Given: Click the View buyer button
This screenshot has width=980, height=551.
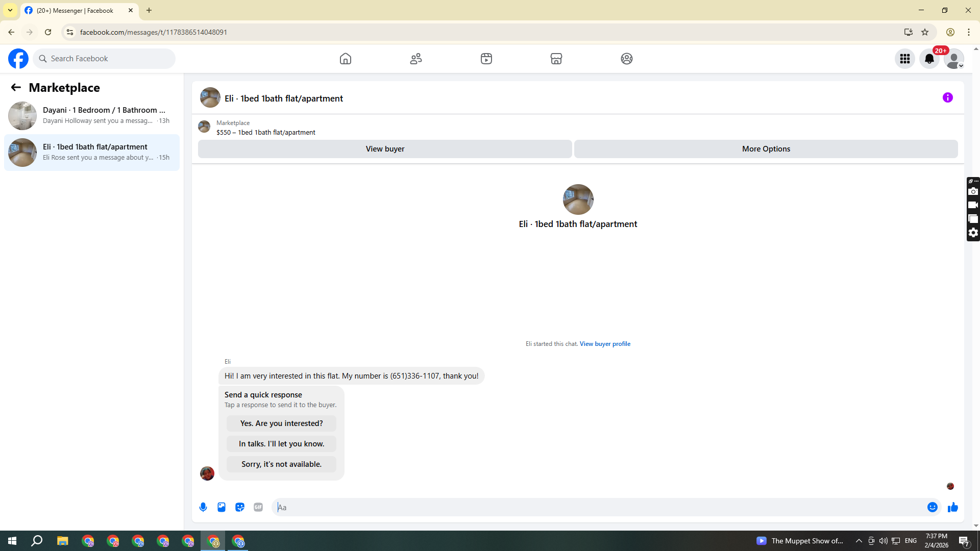Looking at the screenshot, I should point(385,149).
